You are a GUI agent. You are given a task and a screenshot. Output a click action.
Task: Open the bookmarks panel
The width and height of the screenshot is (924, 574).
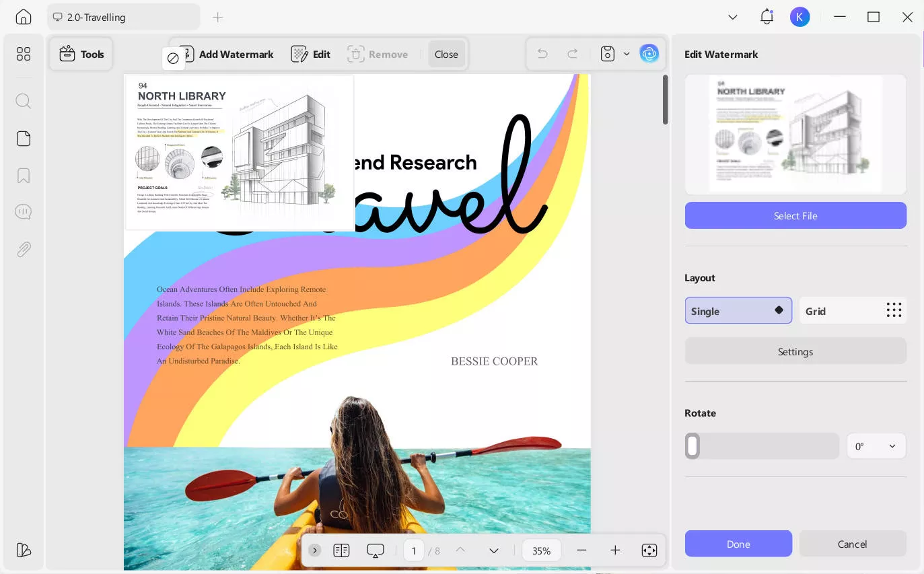pyautogui.click(x=23, y=175)
